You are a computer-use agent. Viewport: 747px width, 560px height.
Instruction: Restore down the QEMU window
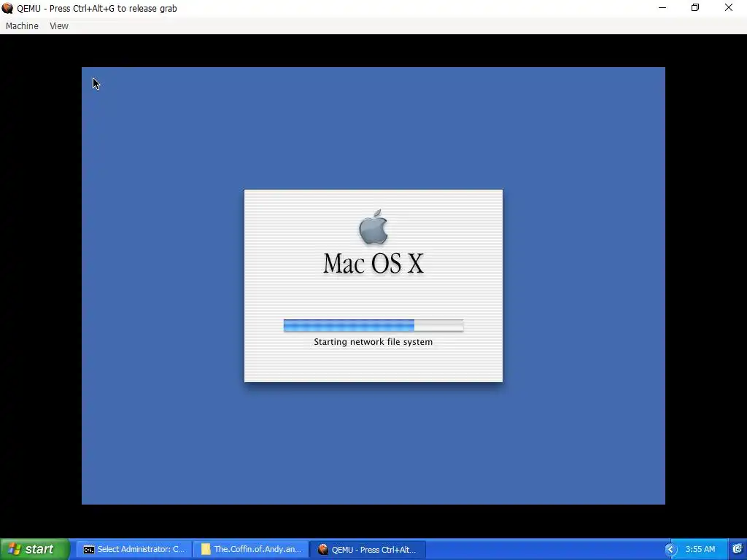click(x=695, y=7)
